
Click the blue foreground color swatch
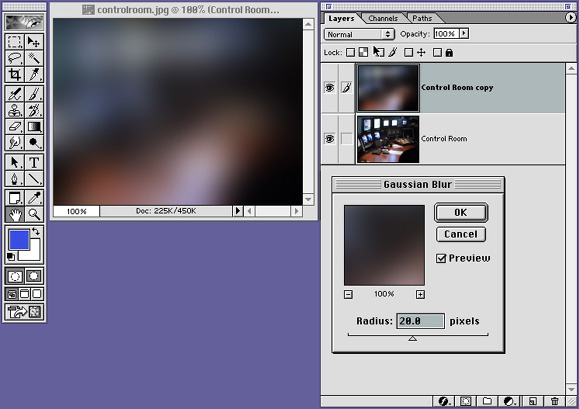pyautogui.click(x=19, y=240)
